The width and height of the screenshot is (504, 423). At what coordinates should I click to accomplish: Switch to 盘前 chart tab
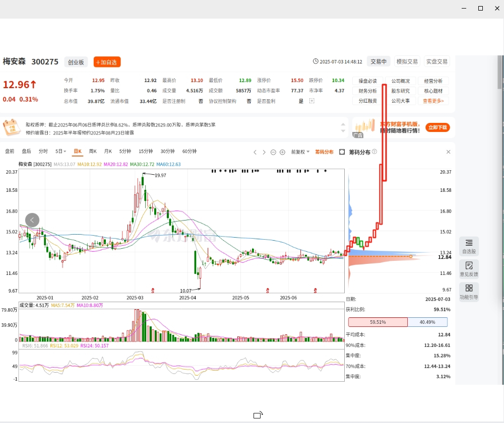click(x=10, y=151)
